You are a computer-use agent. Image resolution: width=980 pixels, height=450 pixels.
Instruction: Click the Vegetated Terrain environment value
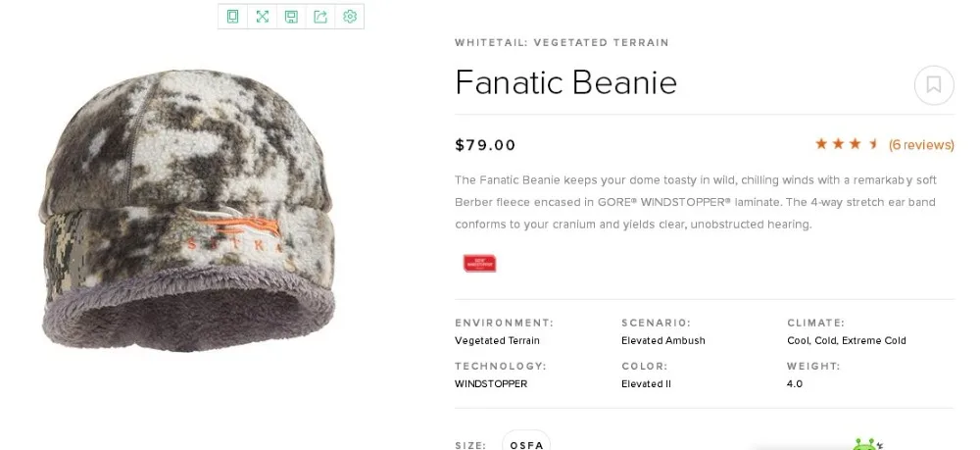tap(497, 341)
